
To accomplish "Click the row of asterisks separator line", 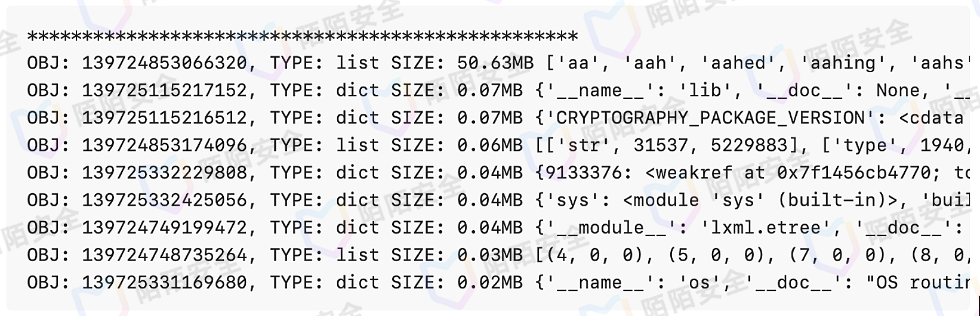I will 302,36.
